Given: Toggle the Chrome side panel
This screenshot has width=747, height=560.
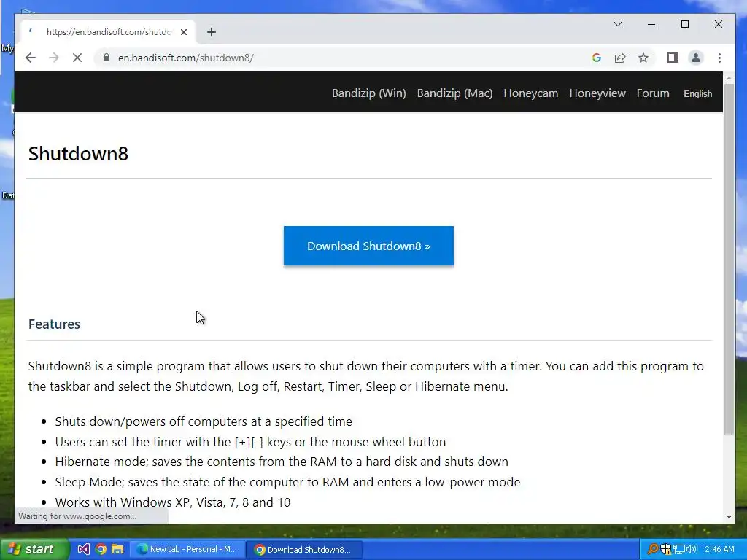Looking at the screenshot, I should pyautogui.click(x=672, y=58).
